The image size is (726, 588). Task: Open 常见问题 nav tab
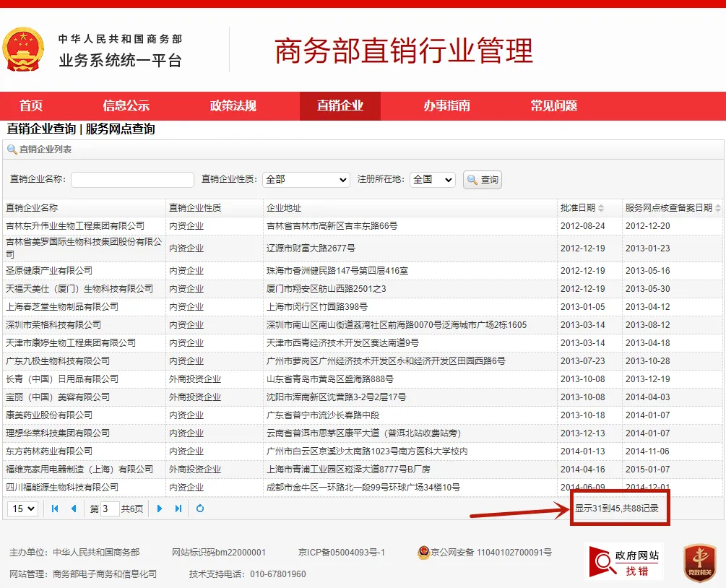554,105
